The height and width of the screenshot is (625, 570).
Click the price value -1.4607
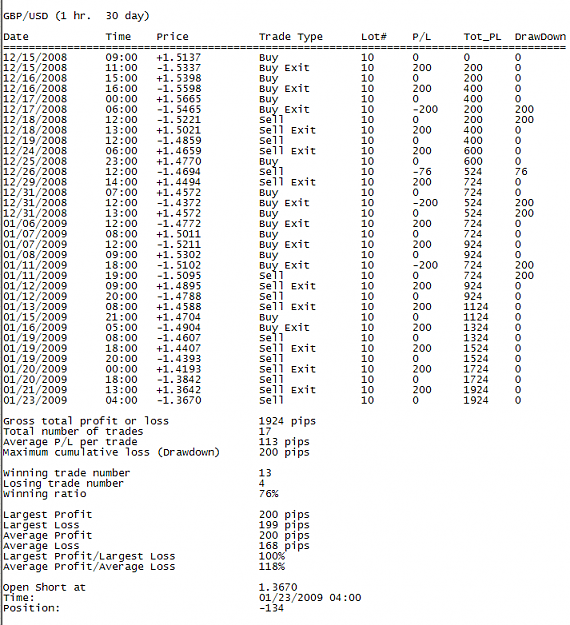[179, 338]
